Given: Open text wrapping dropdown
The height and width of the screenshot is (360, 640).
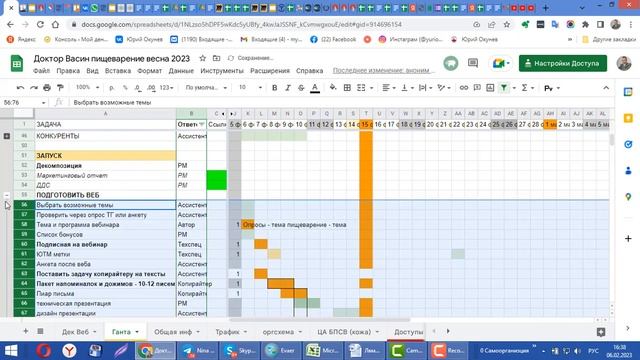Looking at the screenshot, I should pos(425,88).
